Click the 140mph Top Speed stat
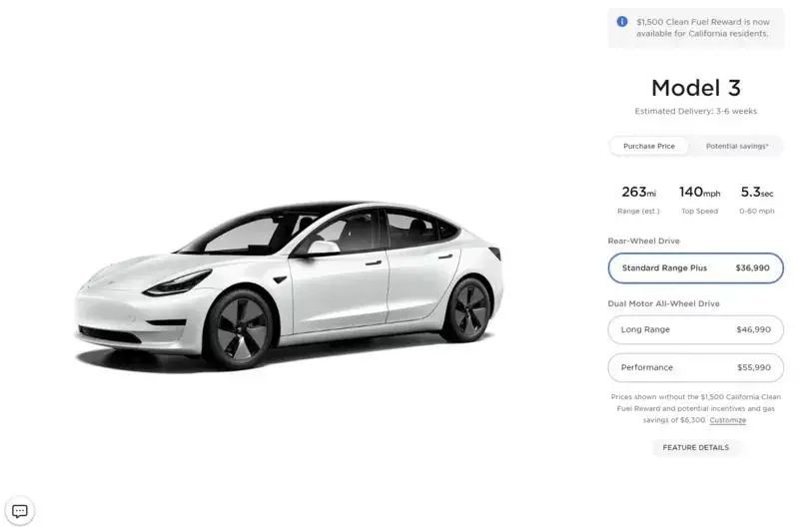 [x=700, y=200]
